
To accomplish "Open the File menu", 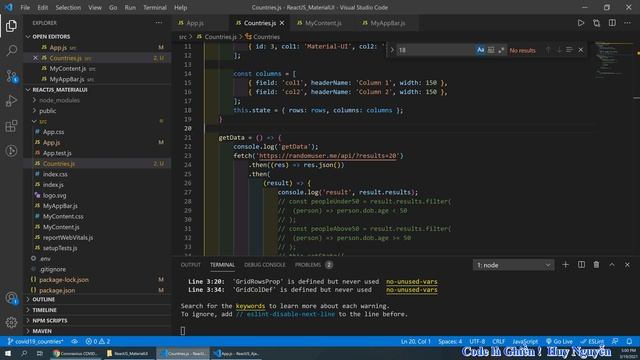I will (25, 7).
